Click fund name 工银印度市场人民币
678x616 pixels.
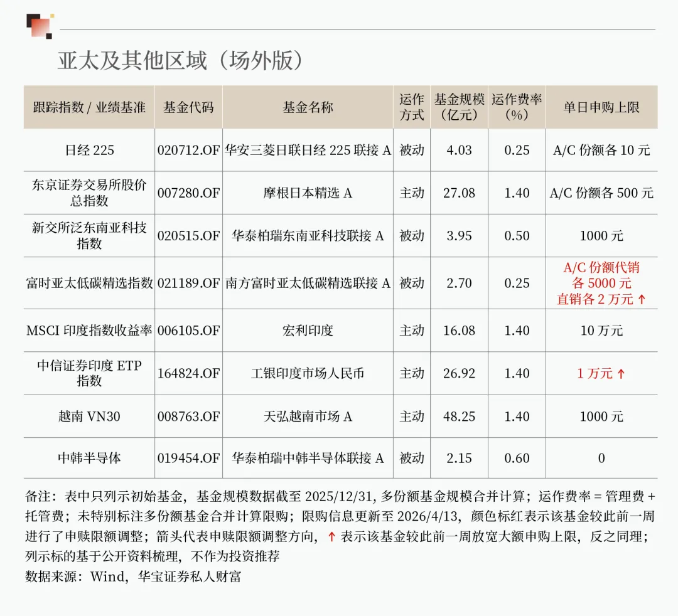click(x=308, y=373)
